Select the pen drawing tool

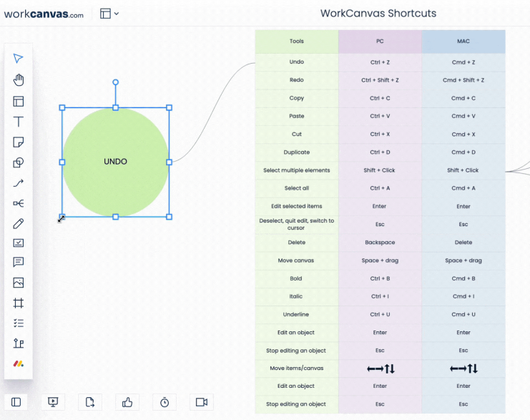click(x=19, y=223)
